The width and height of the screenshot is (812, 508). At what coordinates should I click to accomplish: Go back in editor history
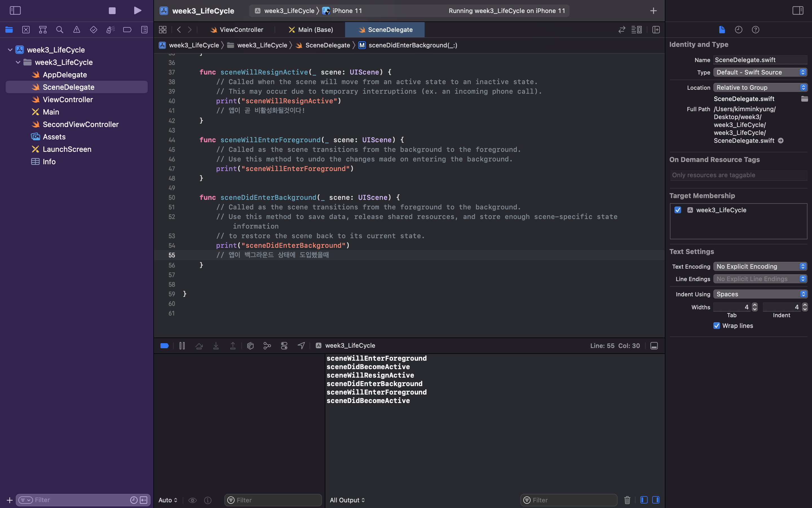[x=179, y=30]
